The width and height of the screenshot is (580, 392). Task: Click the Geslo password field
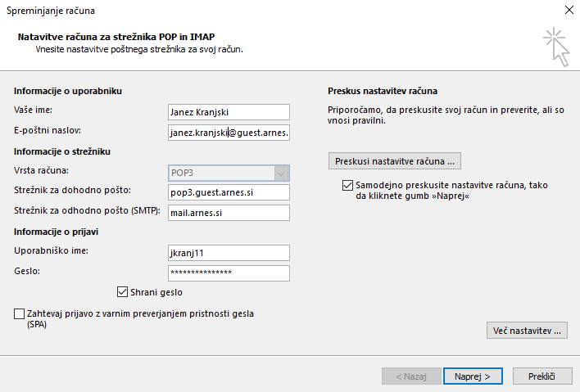tap(229, 273)
